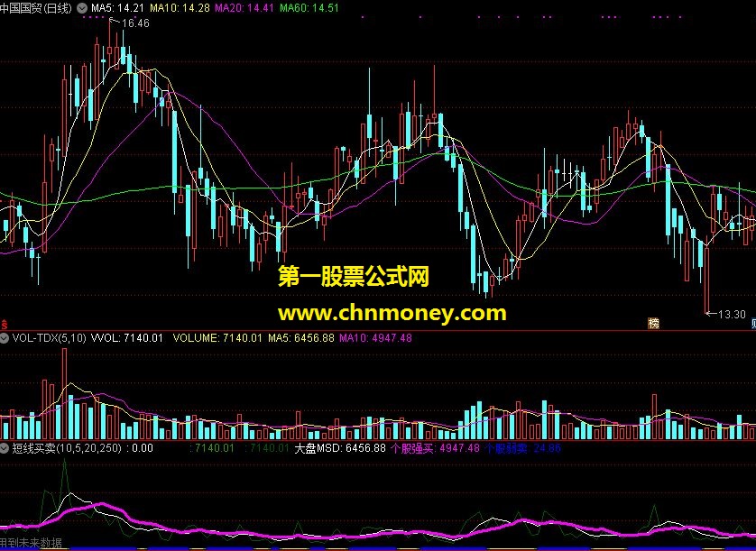Open dropdown arrow beside 中国国贸(日线) title
756x551 pixels.
click(82, 8)
